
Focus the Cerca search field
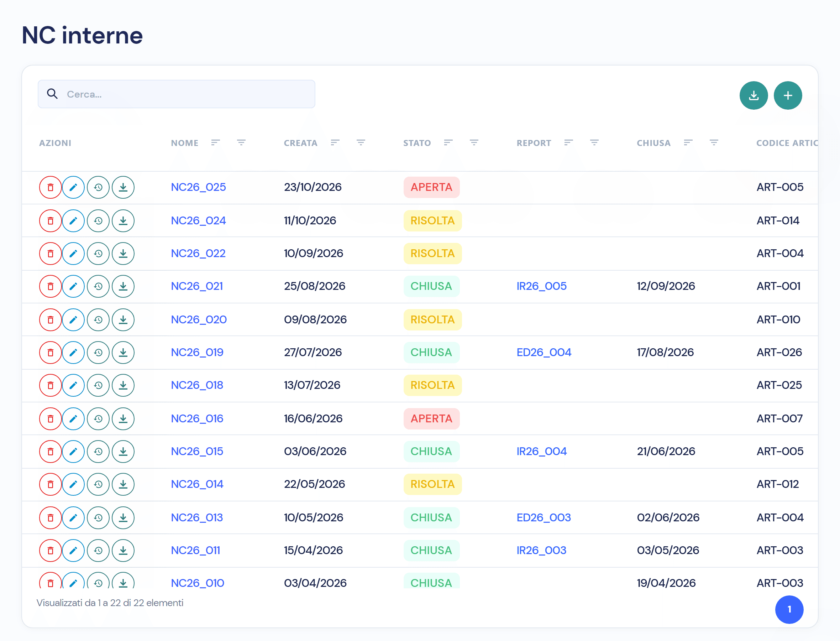tap(177, 94)
